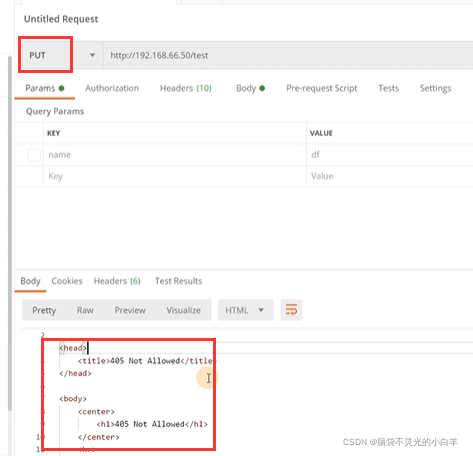Toggle the line wrap icon
The width and height of the screenshot is (473, 456).
pyautogui.click(x=291, y=310)
